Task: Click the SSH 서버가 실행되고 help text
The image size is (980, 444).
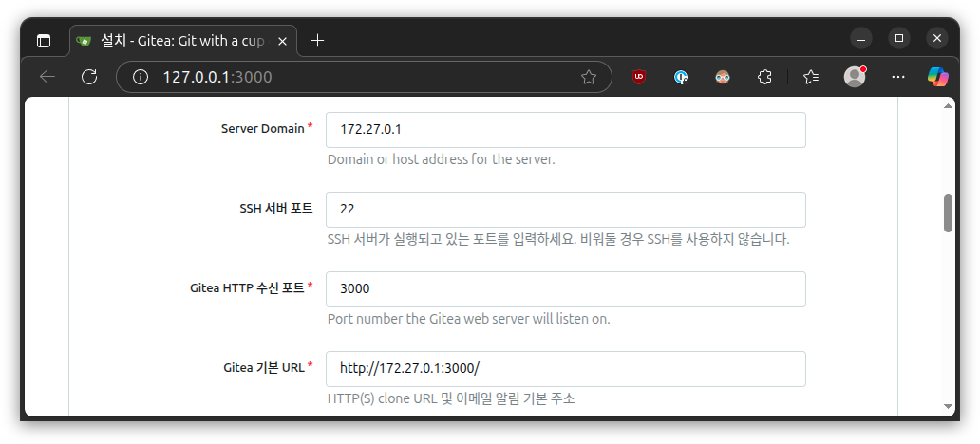Action: (558, 239)
